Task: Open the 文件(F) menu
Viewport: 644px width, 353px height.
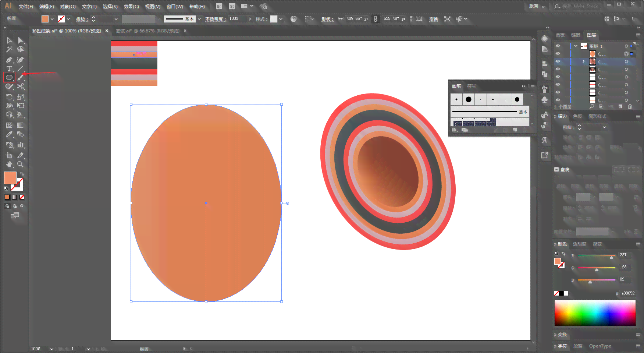Action: point(26,7)
